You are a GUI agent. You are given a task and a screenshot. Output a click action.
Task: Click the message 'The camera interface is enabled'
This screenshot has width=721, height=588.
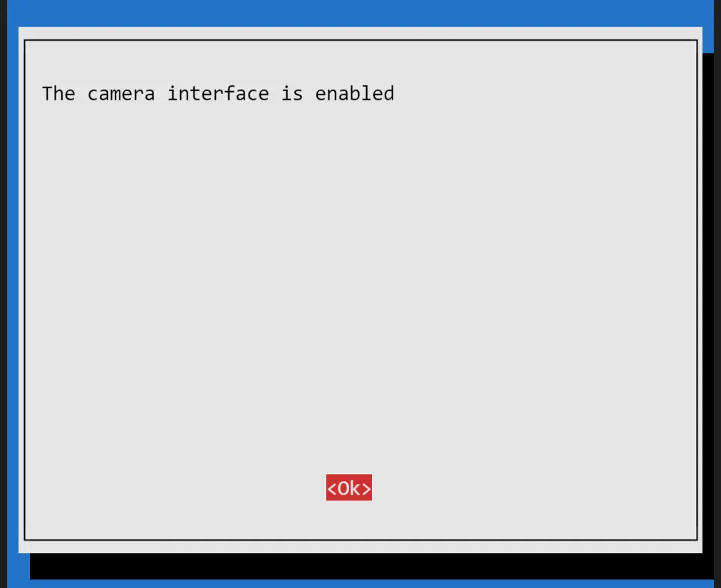pos(218,93)
